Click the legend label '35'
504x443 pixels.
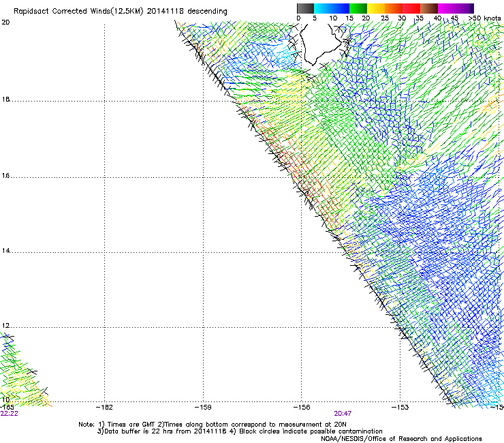(x=420, y=18)
